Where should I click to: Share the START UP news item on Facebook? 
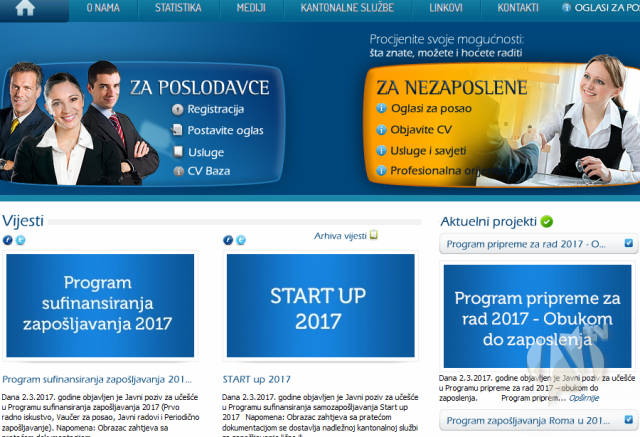(x=228, y=240)
